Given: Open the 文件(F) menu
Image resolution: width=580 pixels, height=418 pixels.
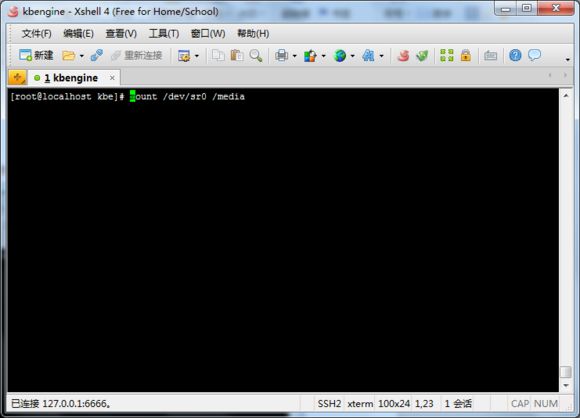Looking at the screenshot, I should click(x=37, y=34).
